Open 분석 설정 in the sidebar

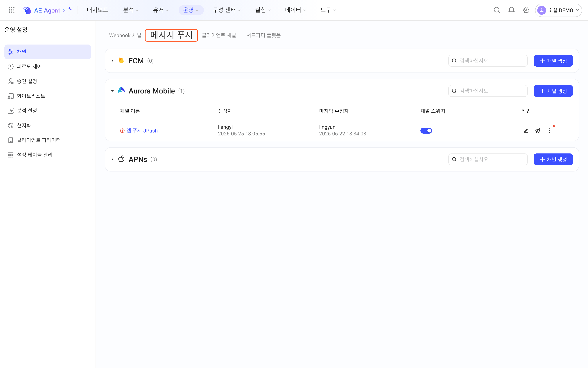click(x=48, y=111)
